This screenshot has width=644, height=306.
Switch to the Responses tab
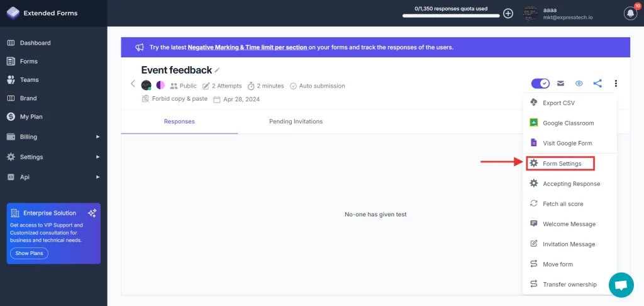179,122
